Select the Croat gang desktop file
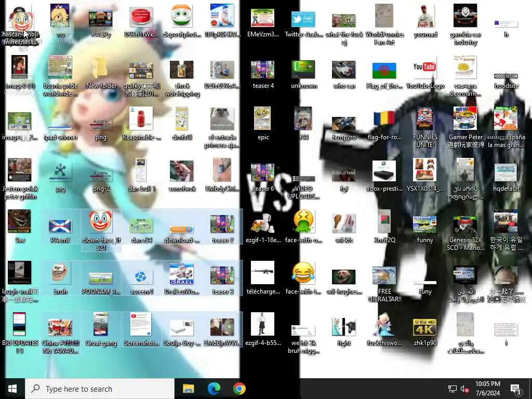 coord(101,329)
